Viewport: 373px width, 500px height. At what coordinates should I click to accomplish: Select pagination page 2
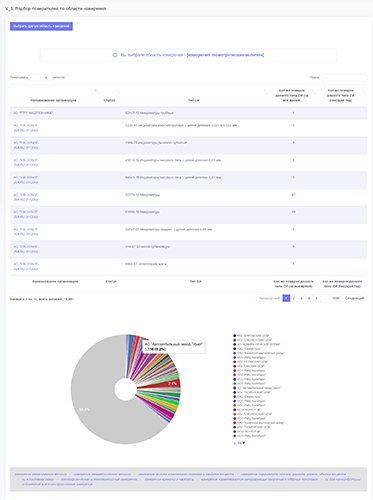pos(294,298)
